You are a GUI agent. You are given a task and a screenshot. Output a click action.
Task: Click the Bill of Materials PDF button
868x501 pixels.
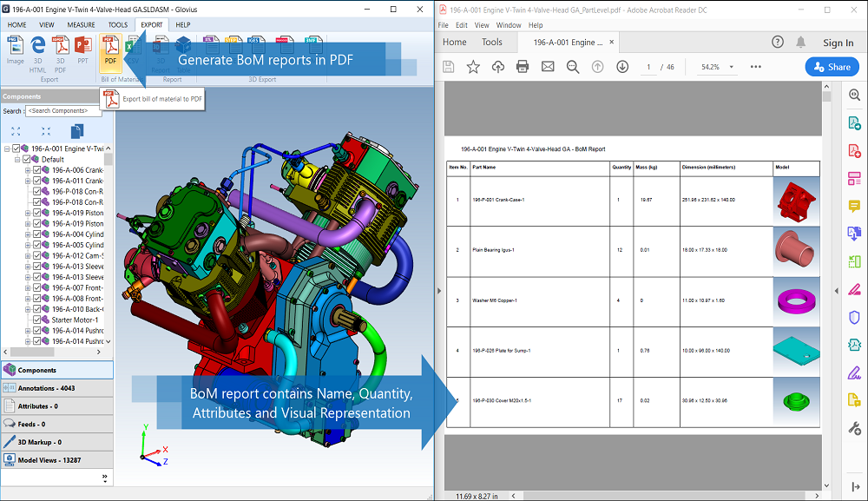tap(110, 53)
